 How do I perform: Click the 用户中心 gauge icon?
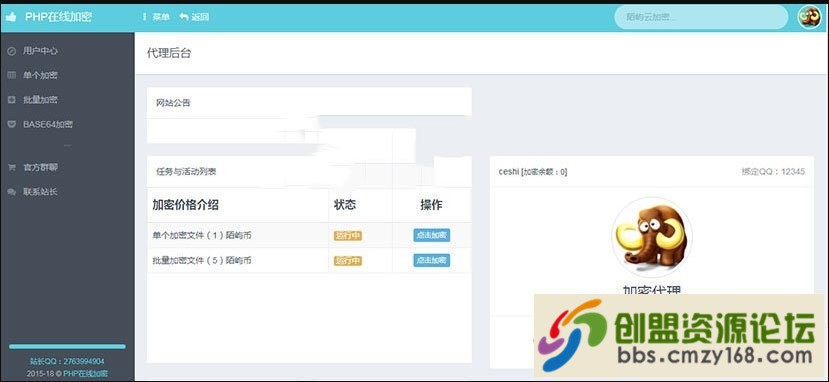click(x=11, y=51)
